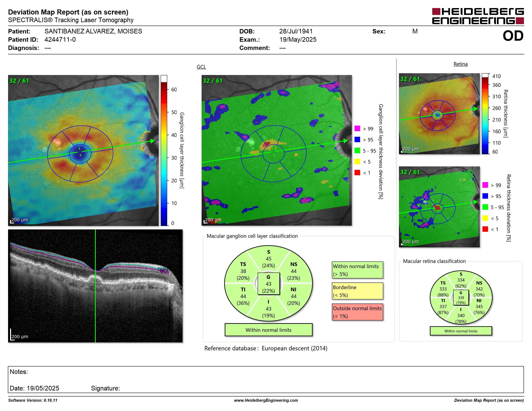Screen dimensions: 532x411
Task: Select Retina sector I value 340
Action: [x=461, y=316]
